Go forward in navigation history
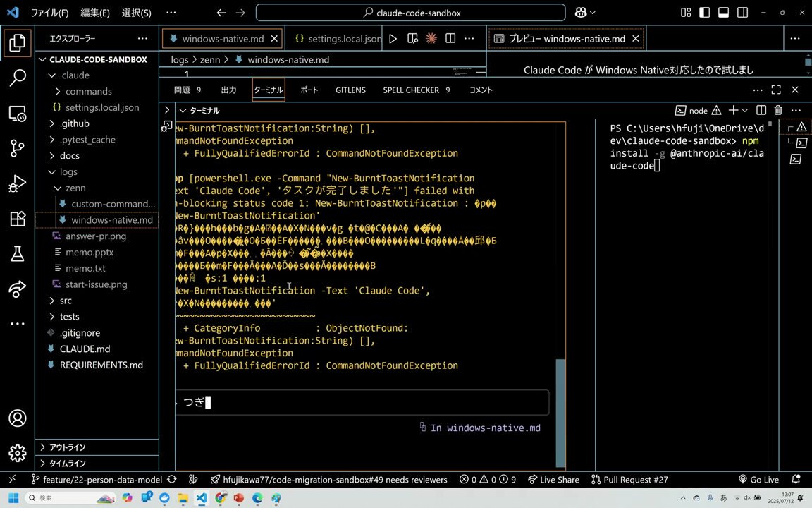Image resolution: width=812 pixels, height=508 pixels. (x=240, y=13)
